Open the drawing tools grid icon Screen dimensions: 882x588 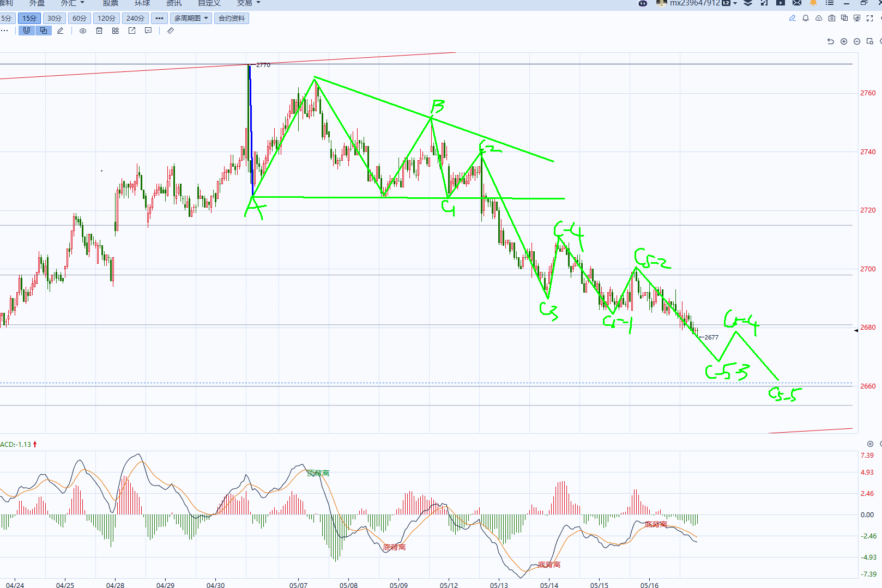coord(116,31)
